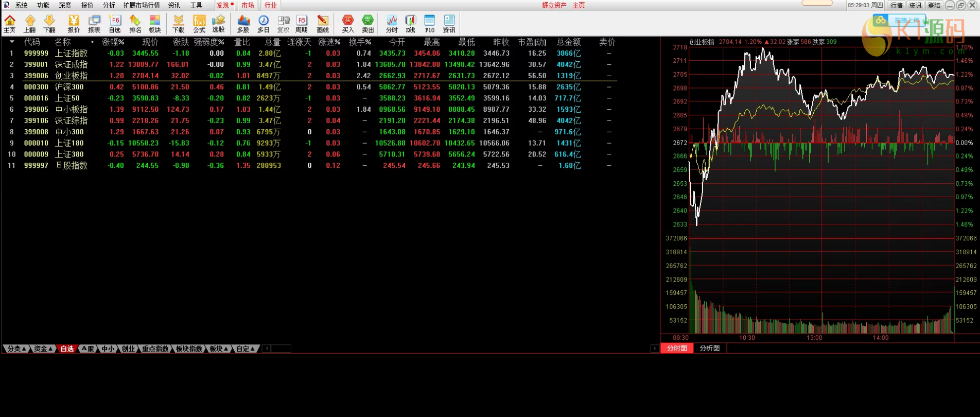Select the 板块指数 bottom tab

(189, 349)
